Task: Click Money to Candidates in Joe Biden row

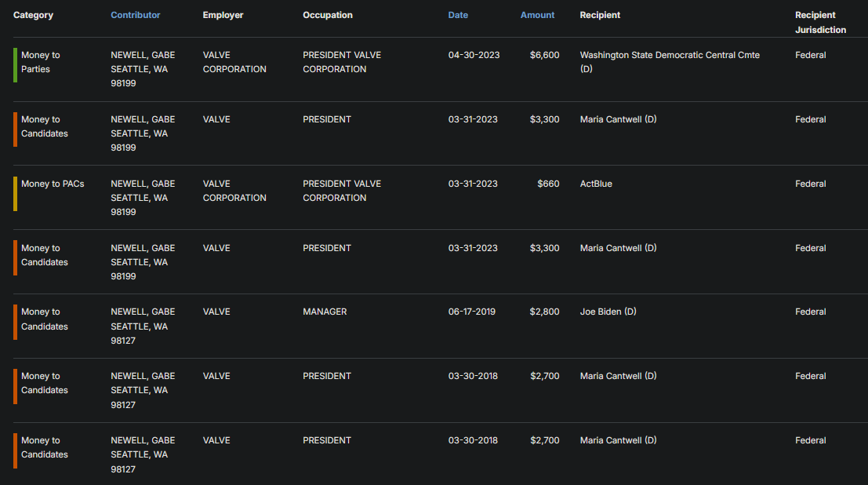Action: pos(44,319)
